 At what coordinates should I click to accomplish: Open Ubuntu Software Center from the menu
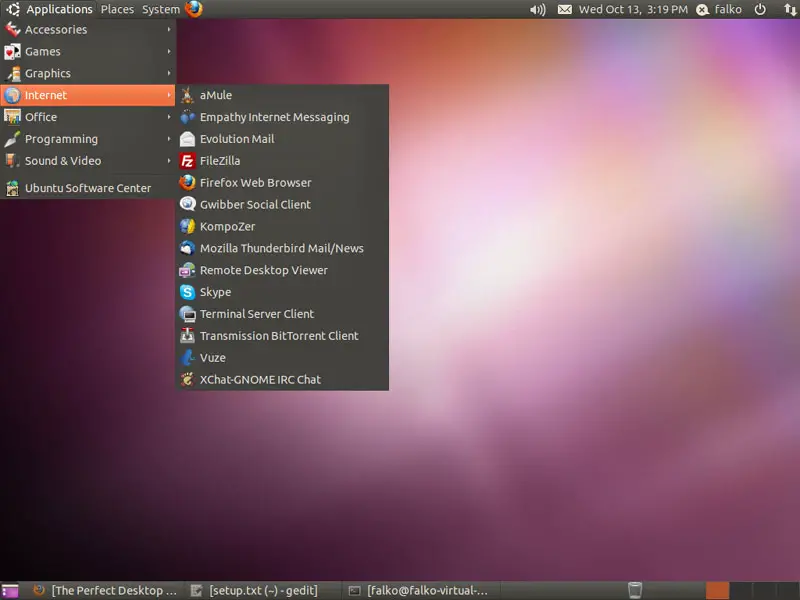coord(88,188)
